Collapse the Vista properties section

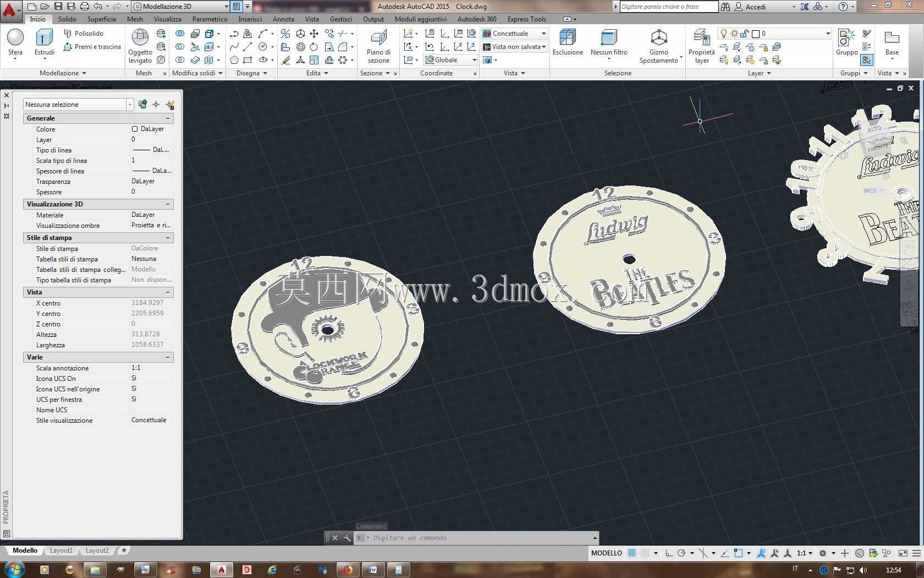click(168, 292)
